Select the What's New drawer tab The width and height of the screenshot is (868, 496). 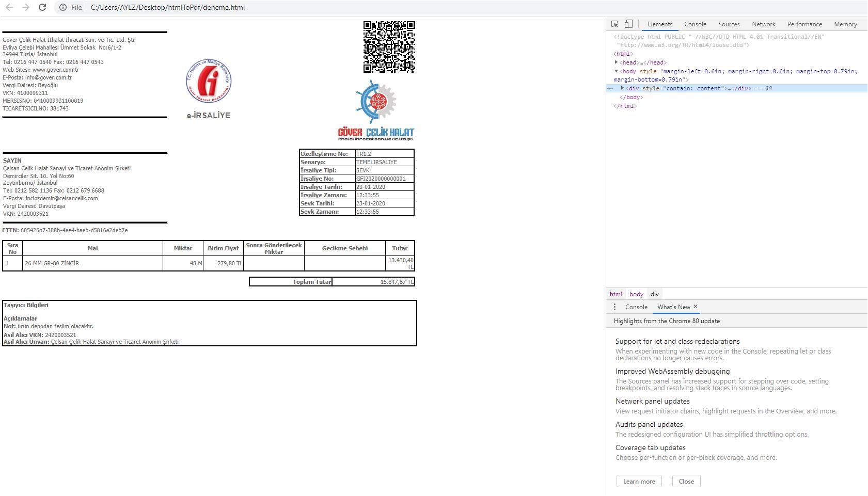(x=673, y=307)
